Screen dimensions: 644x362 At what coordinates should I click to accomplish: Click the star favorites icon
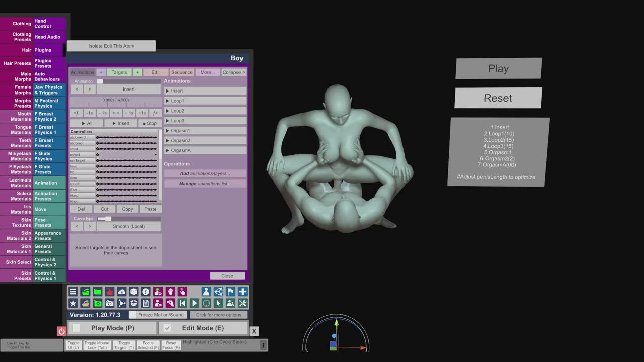(73, 303)
